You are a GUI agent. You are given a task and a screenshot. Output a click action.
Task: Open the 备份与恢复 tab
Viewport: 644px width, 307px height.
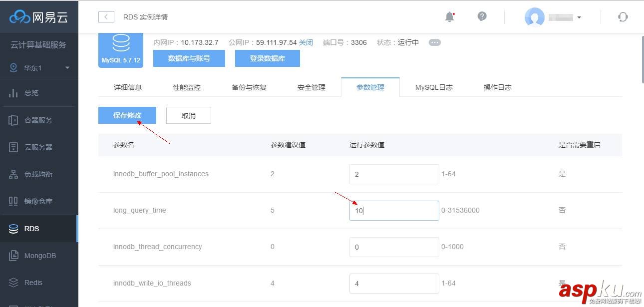(249, 87)
